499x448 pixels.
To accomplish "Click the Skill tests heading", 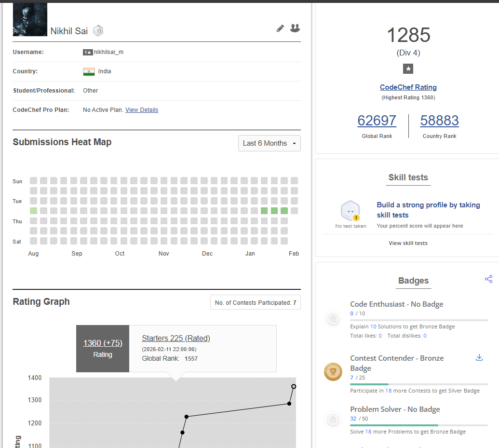I will [408, 177].
